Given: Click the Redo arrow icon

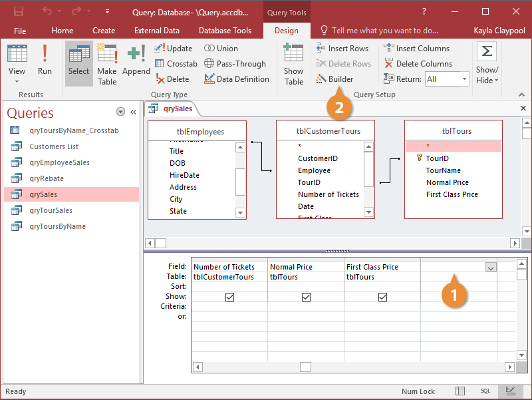Looking at the screenshot, I should 76,11.
